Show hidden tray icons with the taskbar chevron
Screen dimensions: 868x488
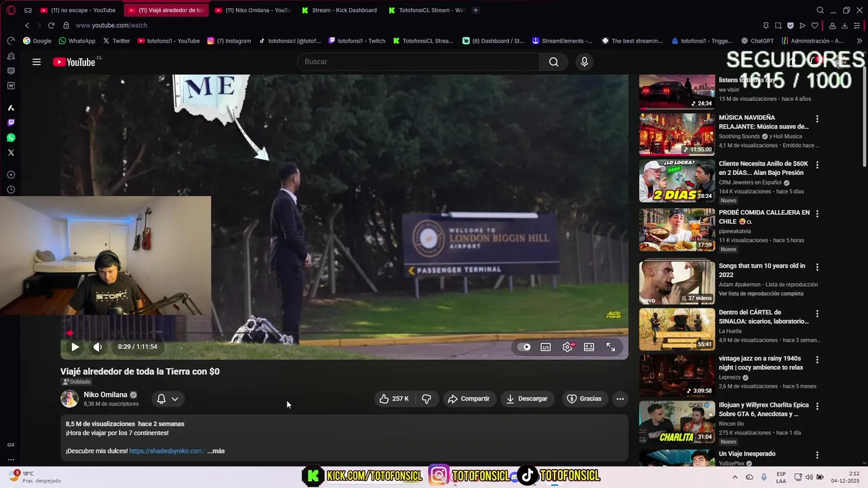click(735, 476)
